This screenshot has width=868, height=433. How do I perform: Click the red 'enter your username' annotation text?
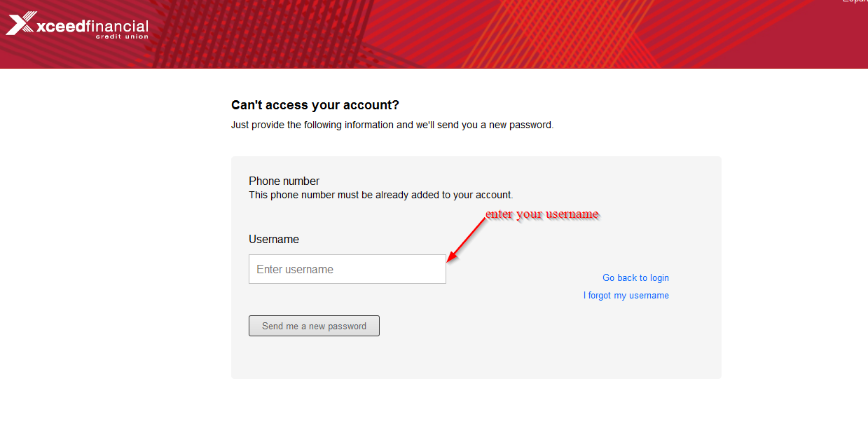(x=542, y=214)
